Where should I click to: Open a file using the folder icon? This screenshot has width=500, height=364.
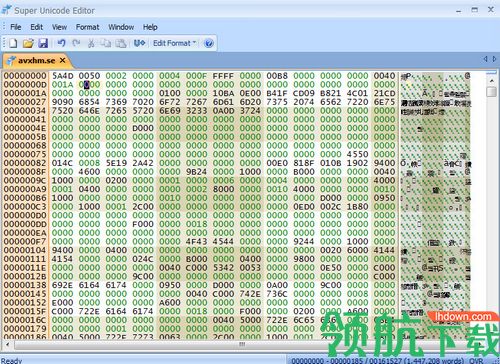pos(28,43)
